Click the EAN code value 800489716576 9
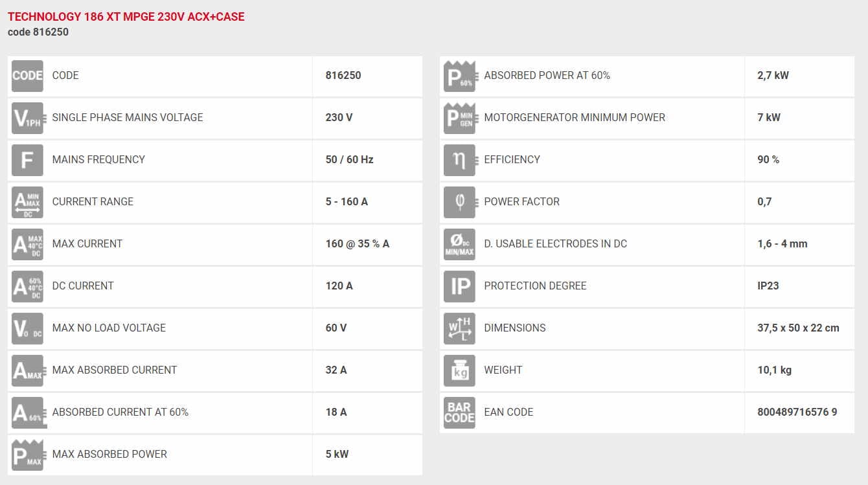 (797, 412)
